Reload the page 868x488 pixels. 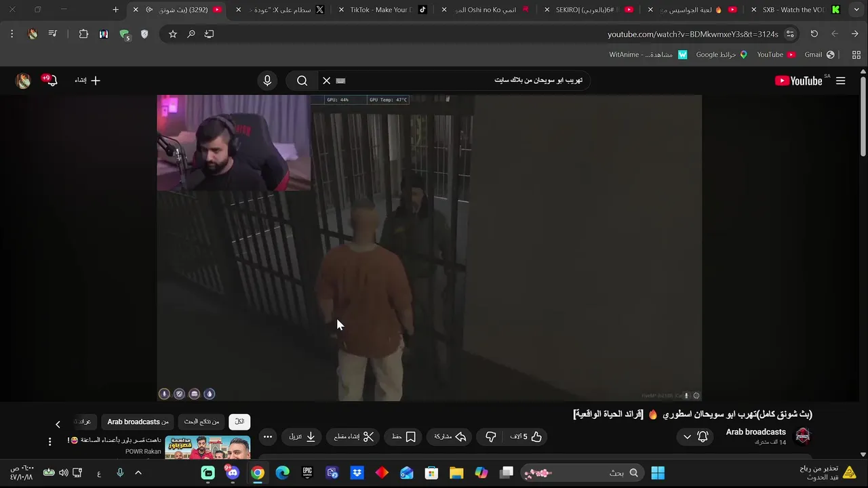[814, 34]
